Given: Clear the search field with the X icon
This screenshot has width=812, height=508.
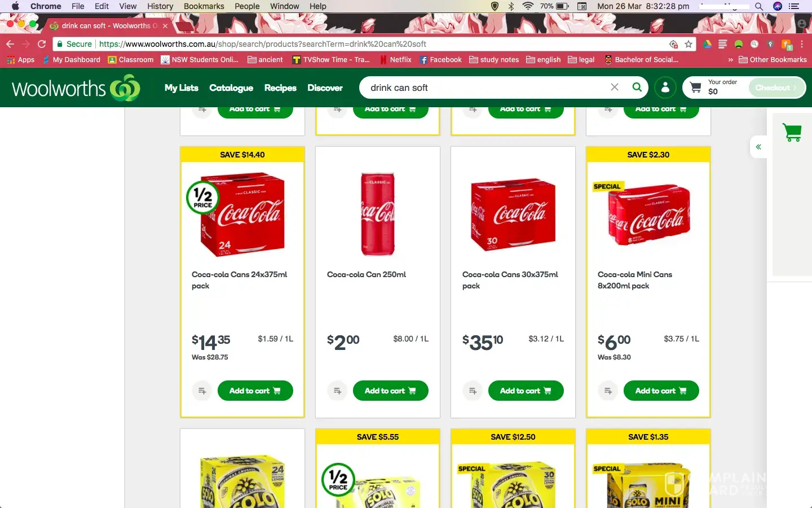Looking at the screenshot, I should tap(615, 87).
